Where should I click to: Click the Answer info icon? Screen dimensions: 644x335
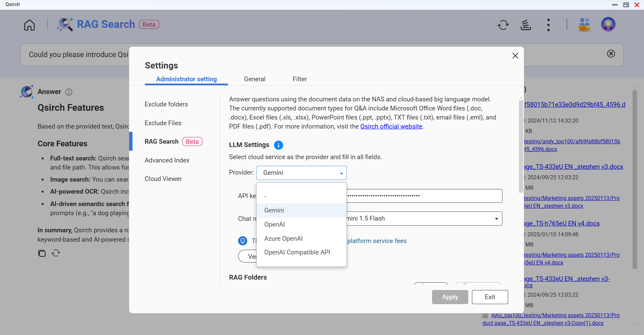click(69, 92)
